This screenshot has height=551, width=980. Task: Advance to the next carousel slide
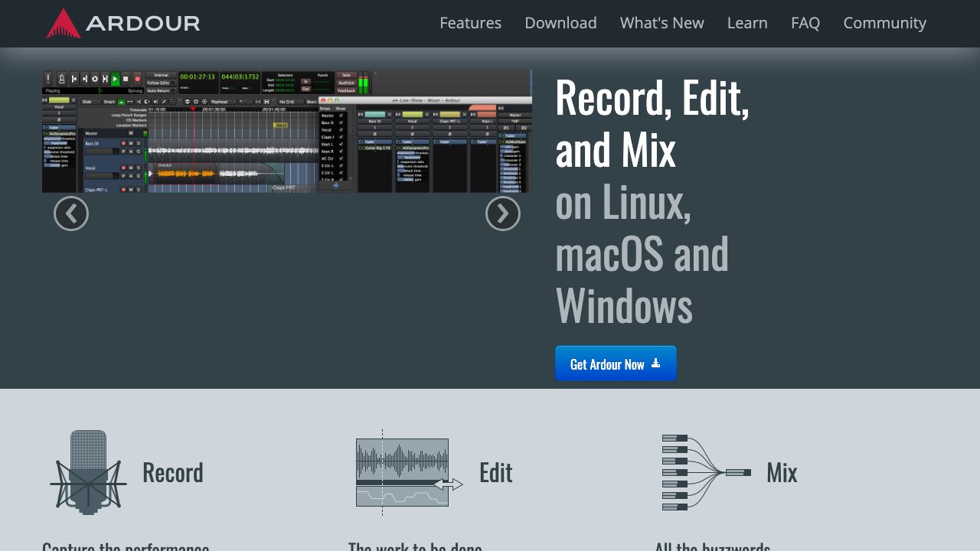pyautogui.click(x=503, y=214)
